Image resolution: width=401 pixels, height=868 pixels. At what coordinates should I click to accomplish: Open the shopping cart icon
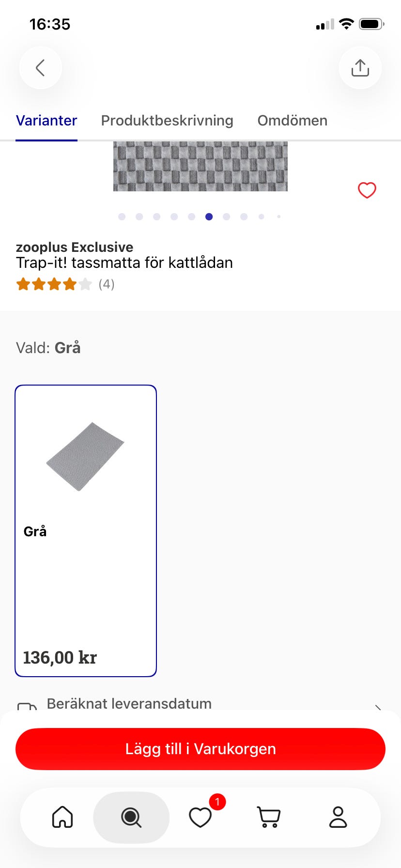coord(269,817)
